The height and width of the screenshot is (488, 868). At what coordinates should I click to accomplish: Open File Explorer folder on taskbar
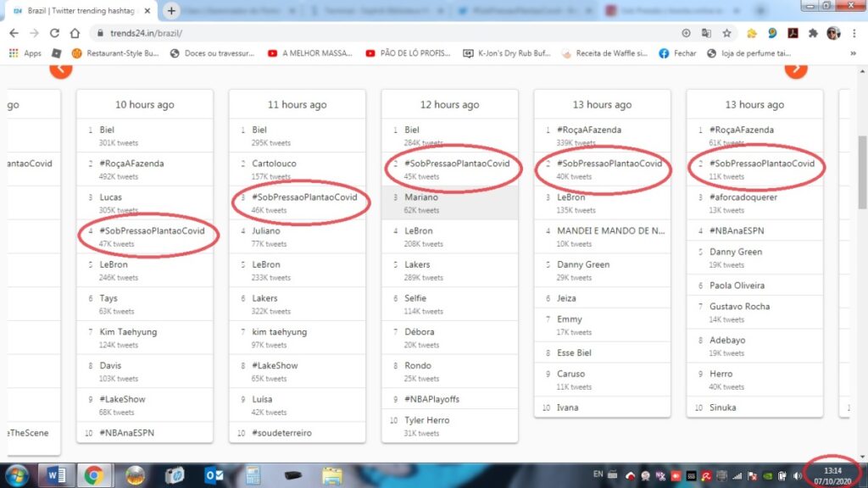coord(332,475)
